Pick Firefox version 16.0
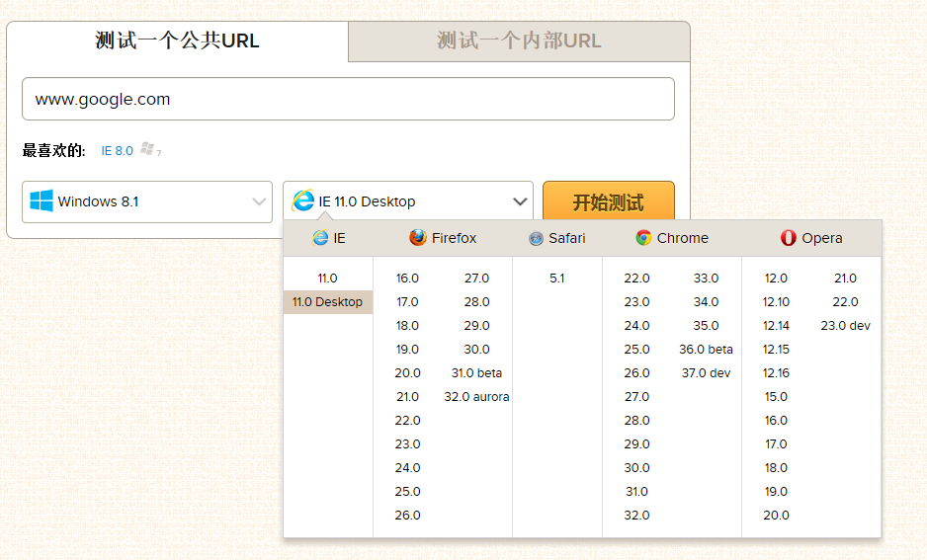The height and width of the screenshot is (560, 927). [407, 279]
